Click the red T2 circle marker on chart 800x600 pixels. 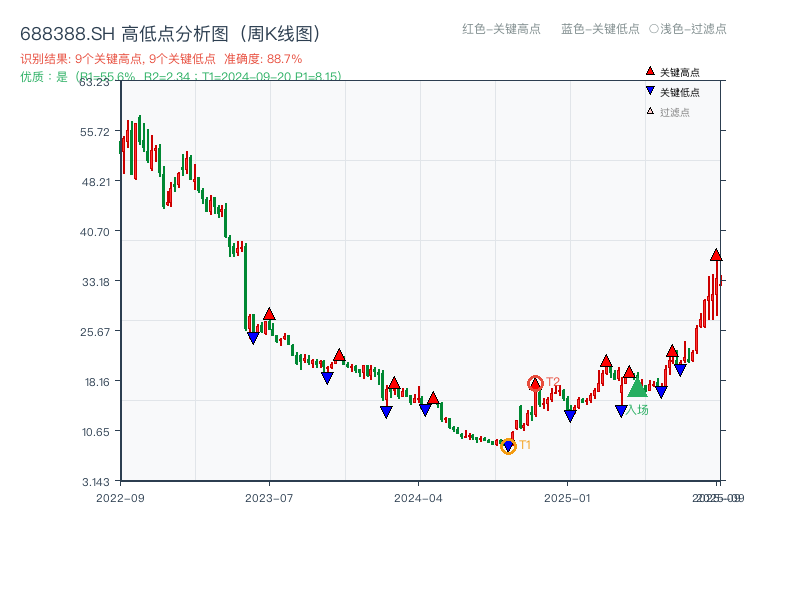tap(535, 383)
